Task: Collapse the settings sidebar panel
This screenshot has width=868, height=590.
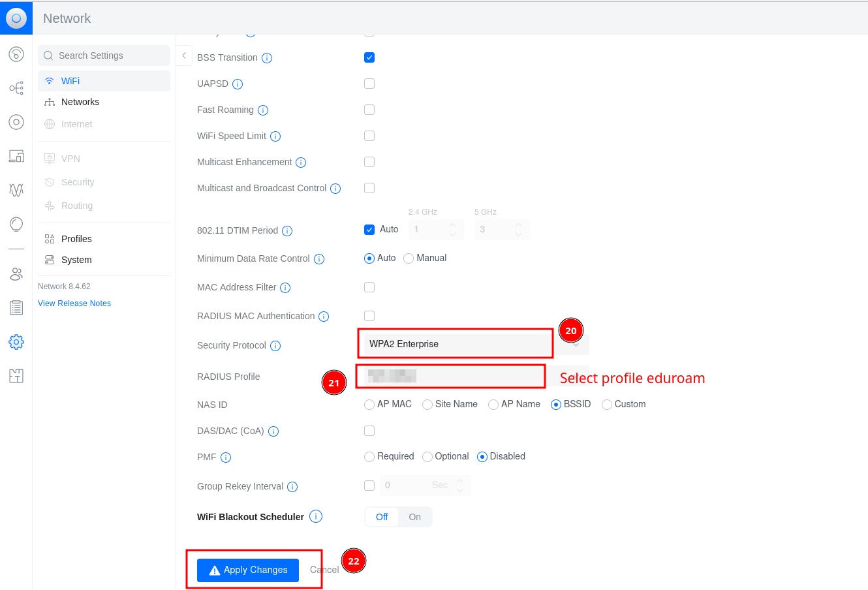Action: 184,55
